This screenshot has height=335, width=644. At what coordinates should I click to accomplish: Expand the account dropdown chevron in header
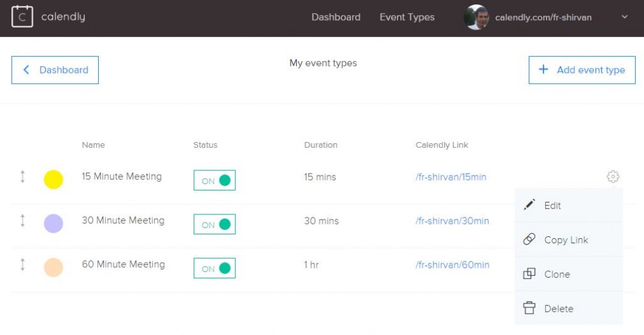tap(625, 17)
